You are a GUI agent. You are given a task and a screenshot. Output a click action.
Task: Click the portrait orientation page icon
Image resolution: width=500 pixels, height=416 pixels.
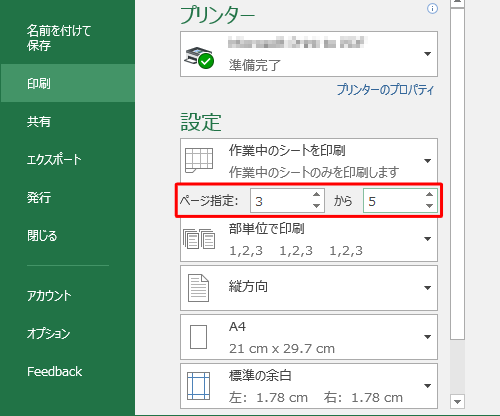tap(198, 288)
